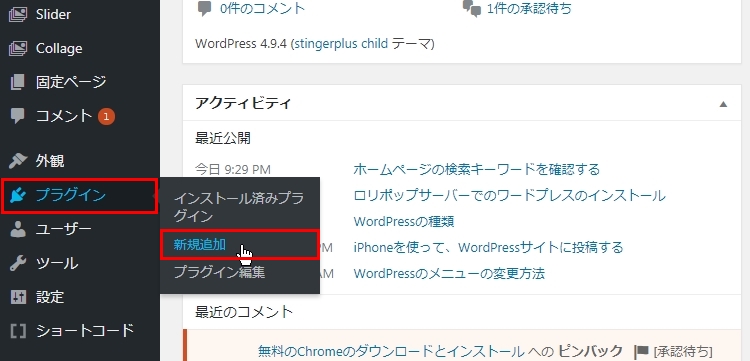This screenshot has height=361, width=750.
Task: Click the ショートコード brackets icon
Action: 18,331
